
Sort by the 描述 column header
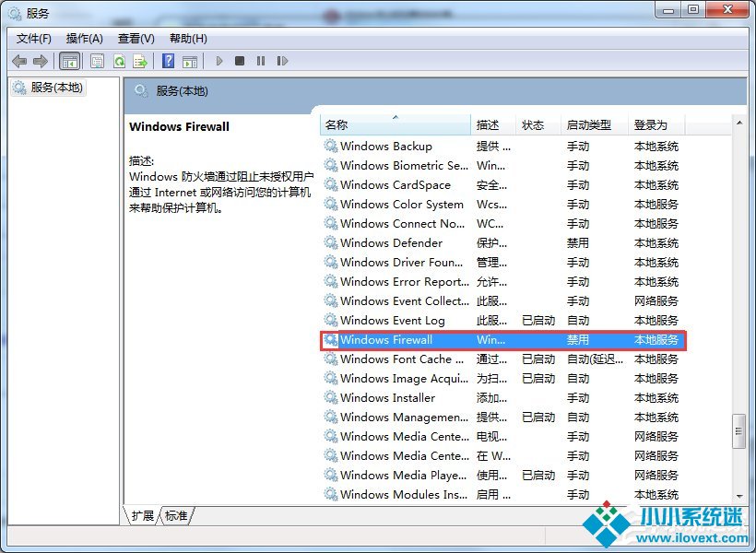(x=493, y=124)
